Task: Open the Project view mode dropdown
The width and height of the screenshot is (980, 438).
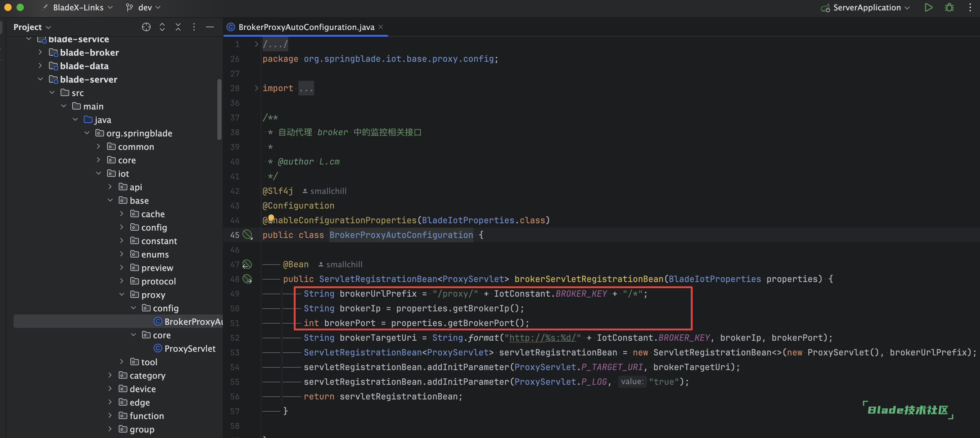Action: pyautogui.click(x=32, y=27)
